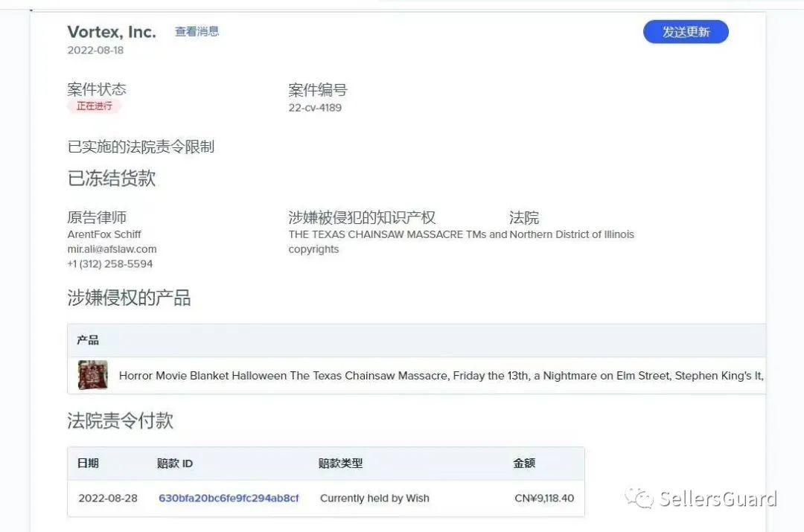The height and width of the screenshot is (532, 804).
Task: Select amount CN¥9,118.40
Action: point(544,499)
